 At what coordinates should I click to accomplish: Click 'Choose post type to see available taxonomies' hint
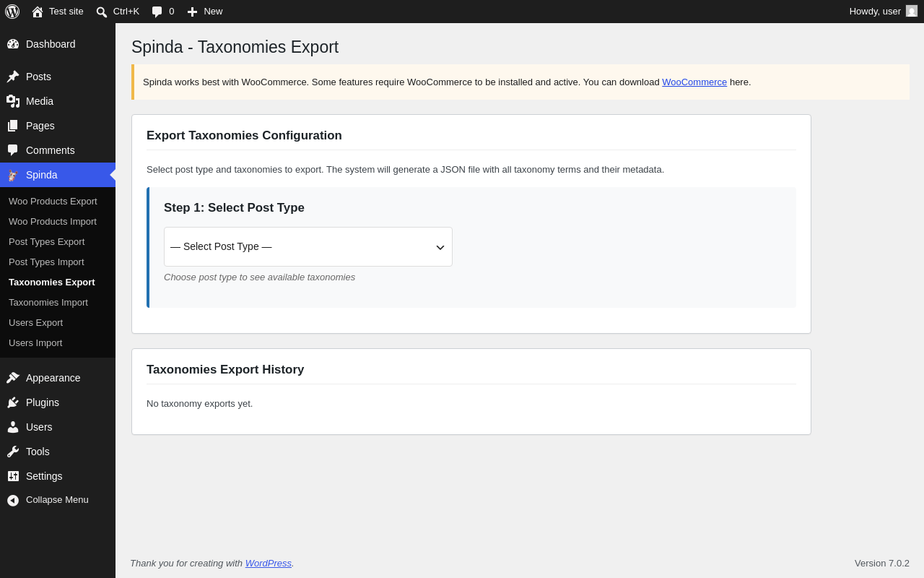pyautogui.click(x=259, y=277)
